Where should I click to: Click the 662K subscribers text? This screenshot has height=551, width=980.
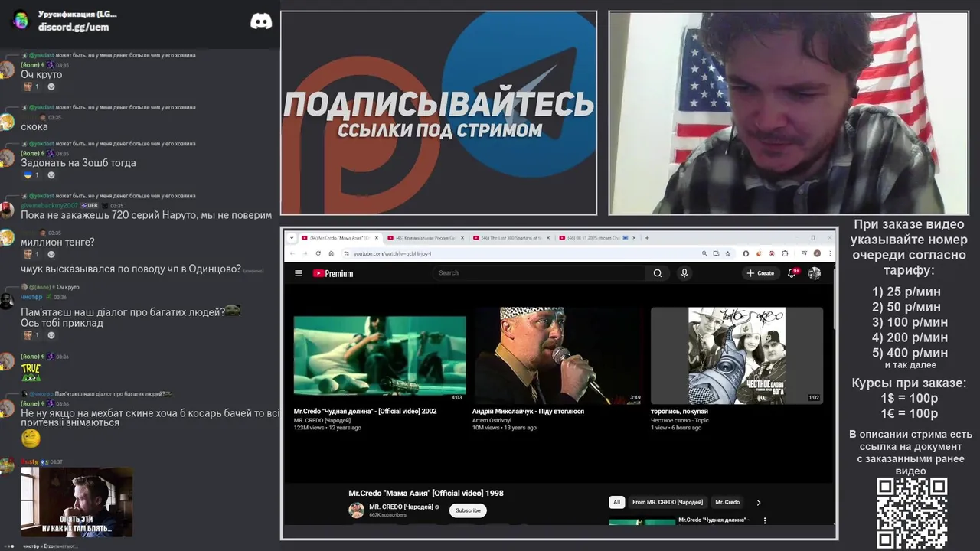click(387, 515)
